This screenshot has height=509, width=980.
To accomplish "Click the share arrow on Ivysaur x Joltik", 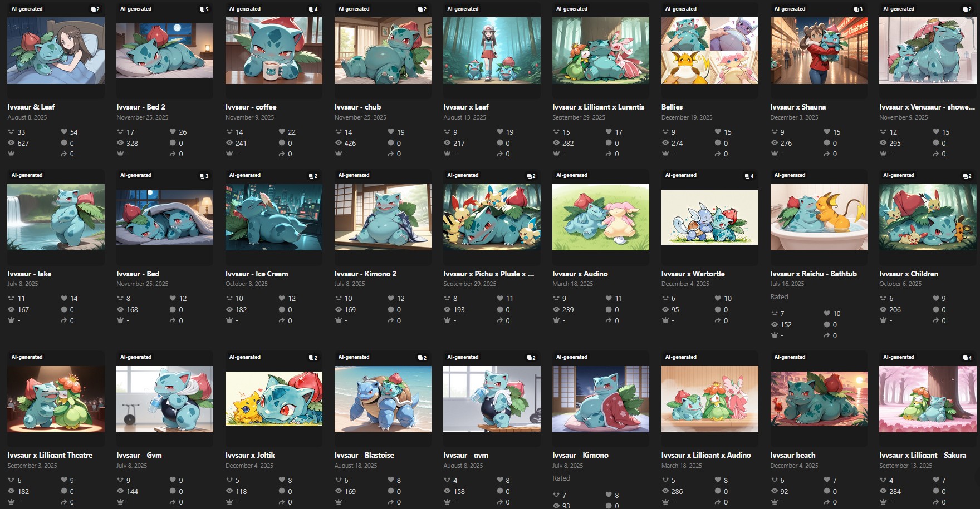I will pos(282,502).
